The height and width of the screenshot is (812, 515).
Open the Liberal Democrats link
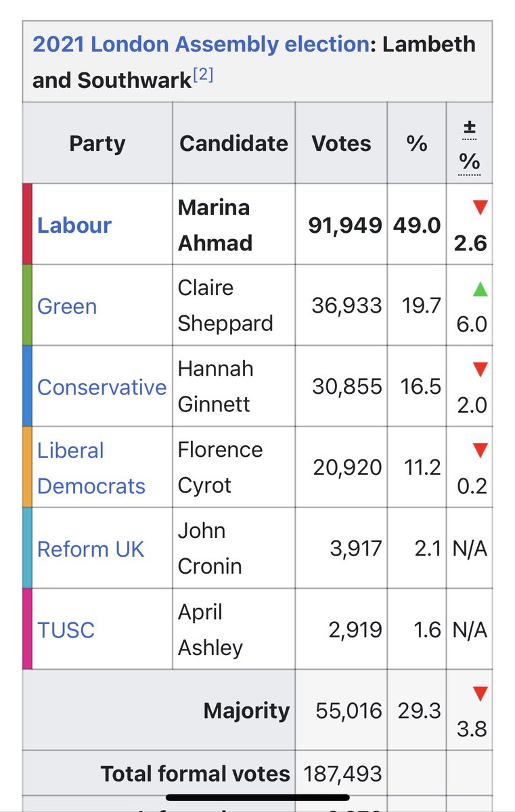91,468
